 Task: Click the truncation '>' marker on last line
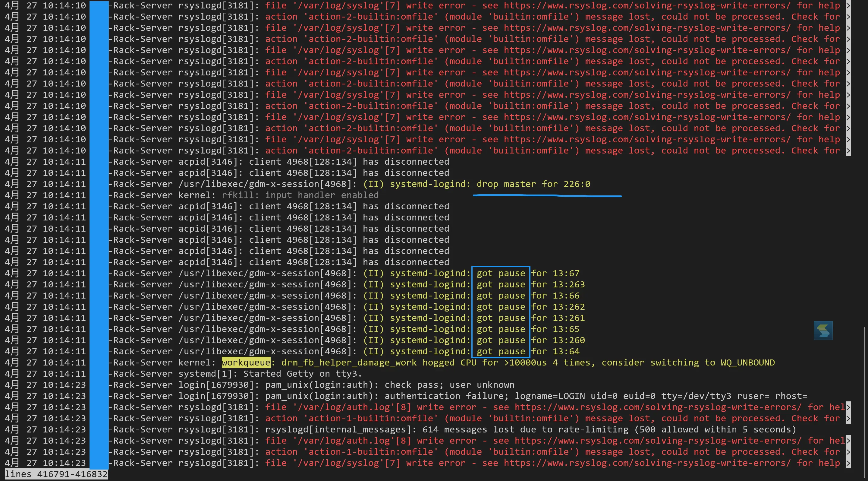[x=848, y=463]
